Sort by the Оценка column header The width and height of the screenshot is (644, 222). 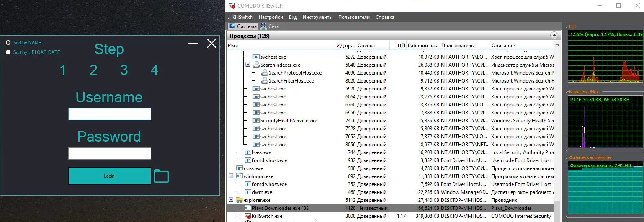point(373,46)
